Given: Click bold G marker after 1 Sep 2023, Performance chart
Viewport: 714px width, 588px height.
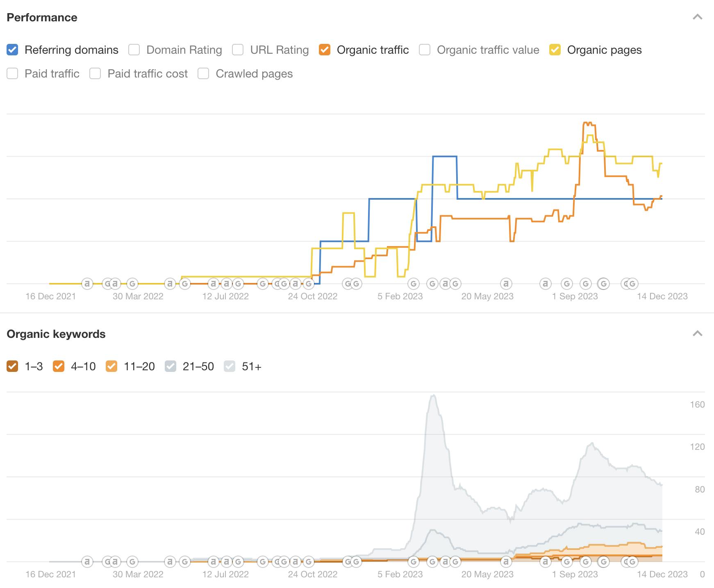Looking at the screenshot, I should tap(603, 283).
